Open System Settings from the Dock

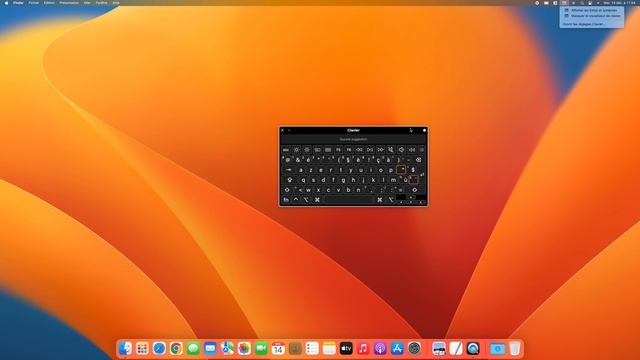coord(414,348)
